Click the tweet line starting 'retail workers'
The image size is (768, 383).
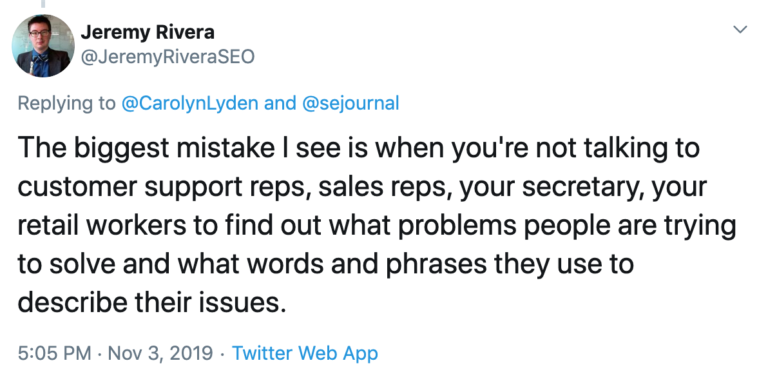pyautogui.click(x=377, y=226)
